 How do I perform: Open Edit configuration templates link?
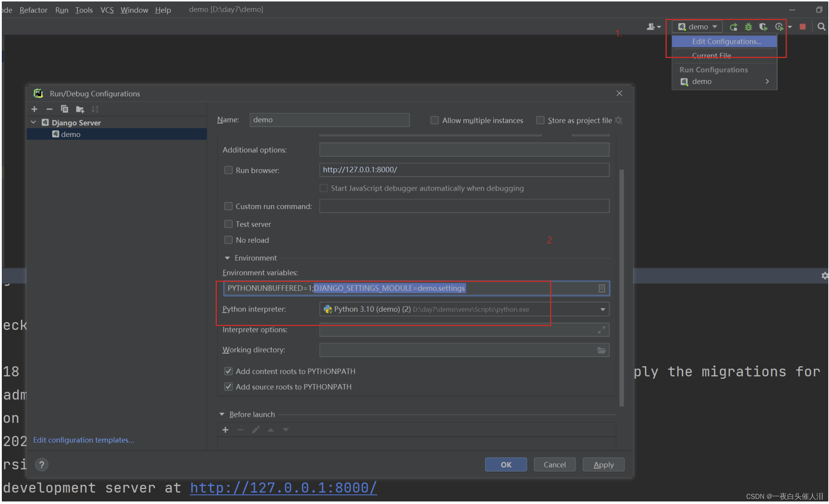coord(83,440)
